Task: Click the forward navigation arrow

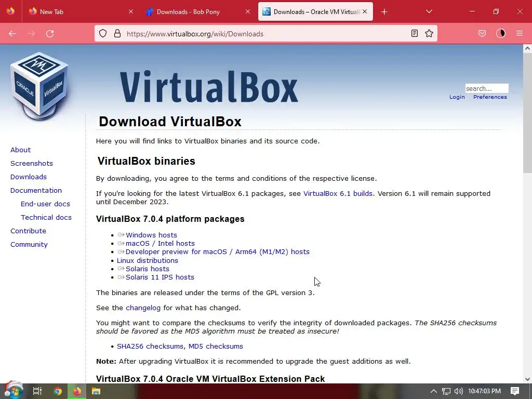Action: click(x=31, y=34)
